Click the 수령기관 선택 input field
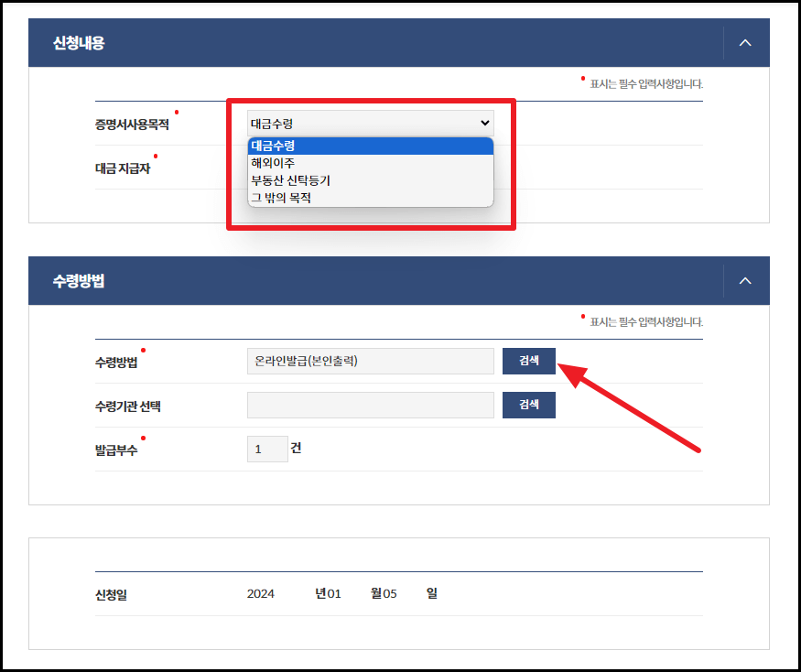 [x=370, y=405]
